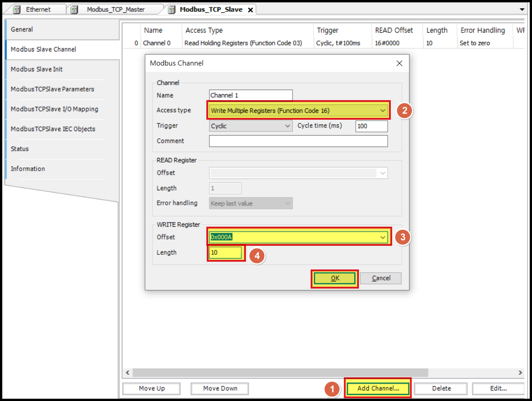Open the Modbus Slave Init page
Image resolution: width=532 pixels, height=401 pixels.
point(36,69)
